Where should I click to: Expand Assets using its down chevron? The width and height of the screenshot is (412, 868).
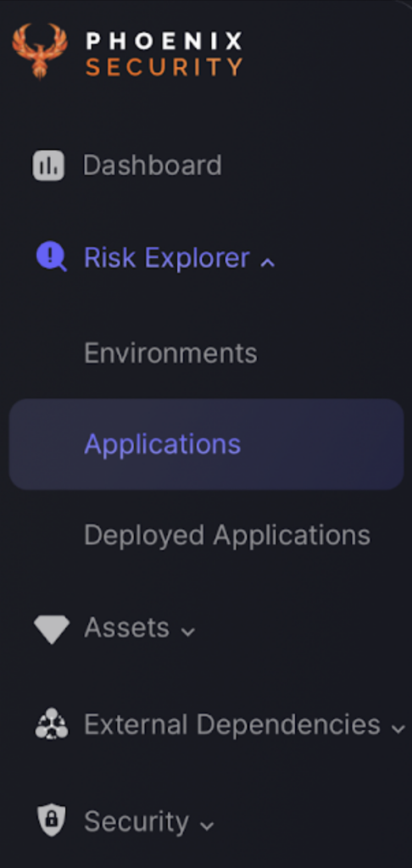coord(188,632)
